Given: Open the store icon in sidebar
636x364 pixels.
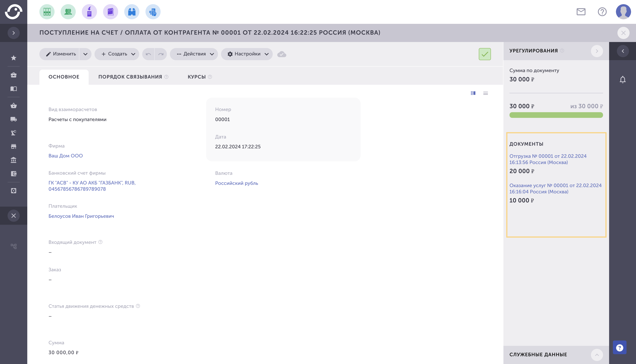Looking at the screenshot, I should (x=13, y=146).
